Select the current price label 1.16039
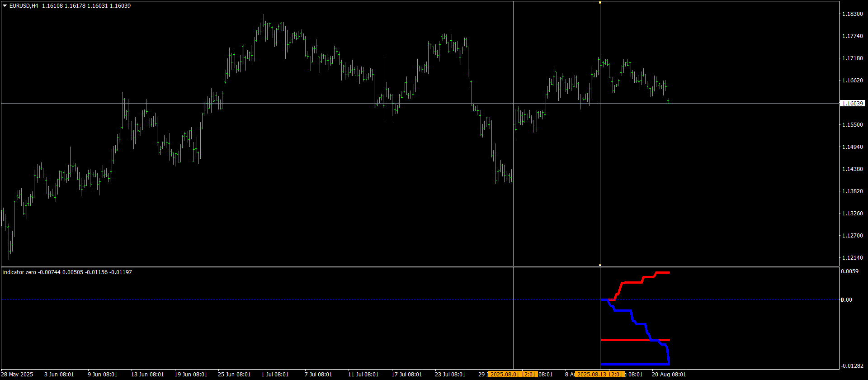 852,104
